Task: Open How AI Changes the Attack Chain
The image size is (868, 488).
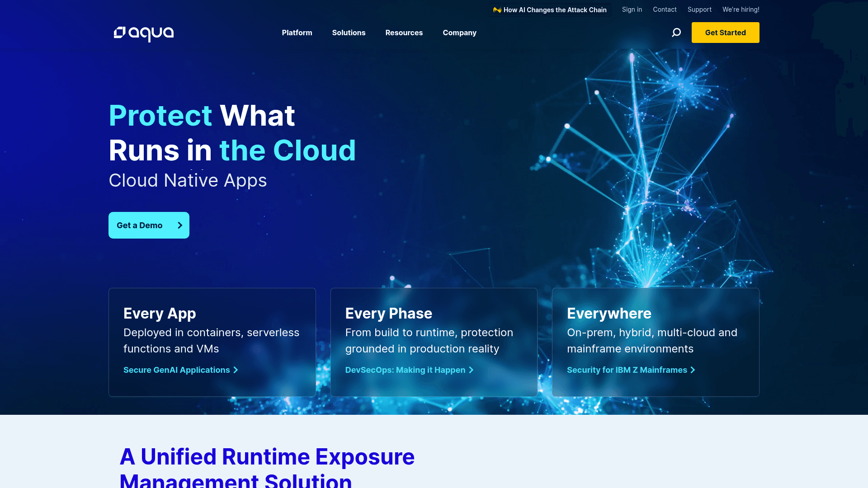Action: (555, 10)
